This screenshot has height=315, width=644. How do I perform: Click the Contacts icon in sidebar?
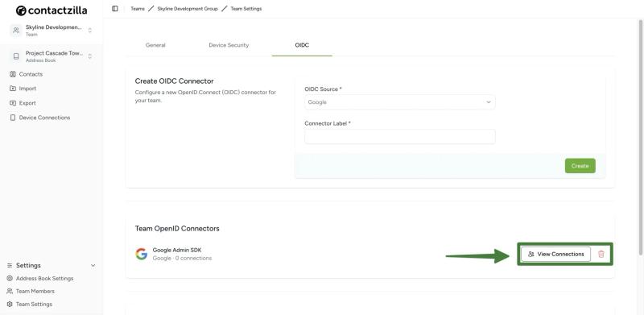(x=12, y=74)
